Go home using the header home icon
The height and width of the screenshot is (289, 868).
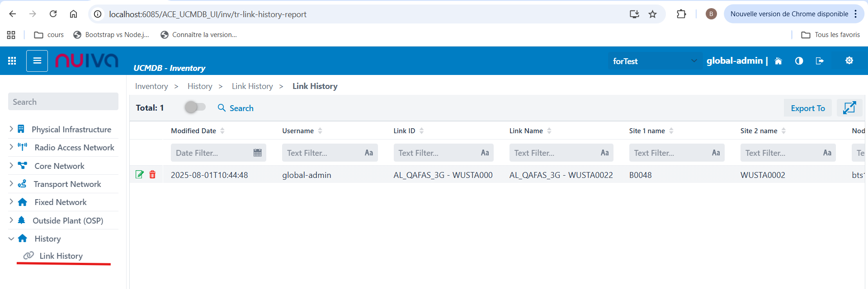point(778,61)
